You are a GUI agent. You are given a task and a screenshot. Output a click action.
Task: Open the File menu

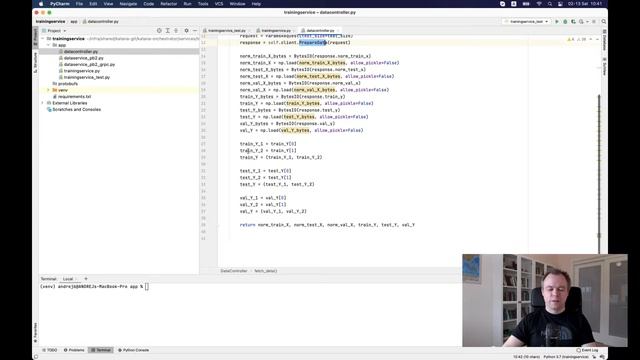[x=79, y=4]
